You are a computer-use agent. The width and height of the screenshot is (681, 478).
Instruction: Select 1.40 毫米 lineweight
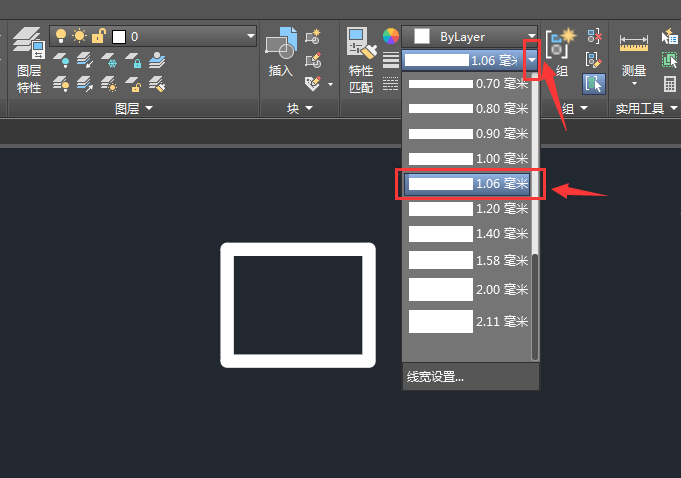point(468,234)
